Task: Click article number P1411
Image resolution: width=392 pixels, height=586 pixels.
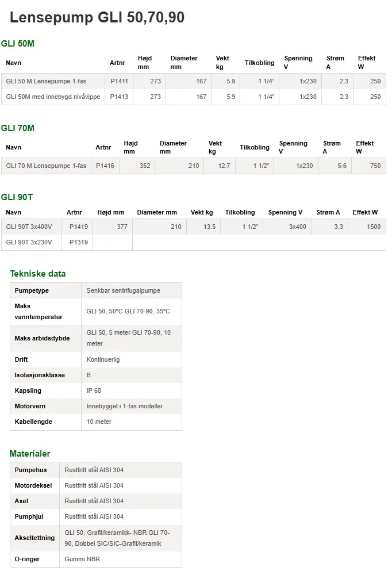Action: [x=119, y=81]
